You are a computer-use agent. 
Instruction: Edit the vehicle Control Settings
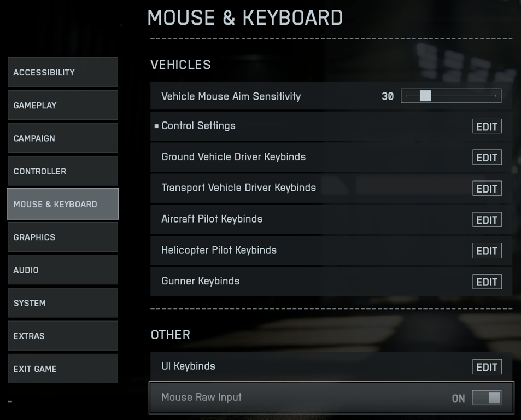[487, 126]
